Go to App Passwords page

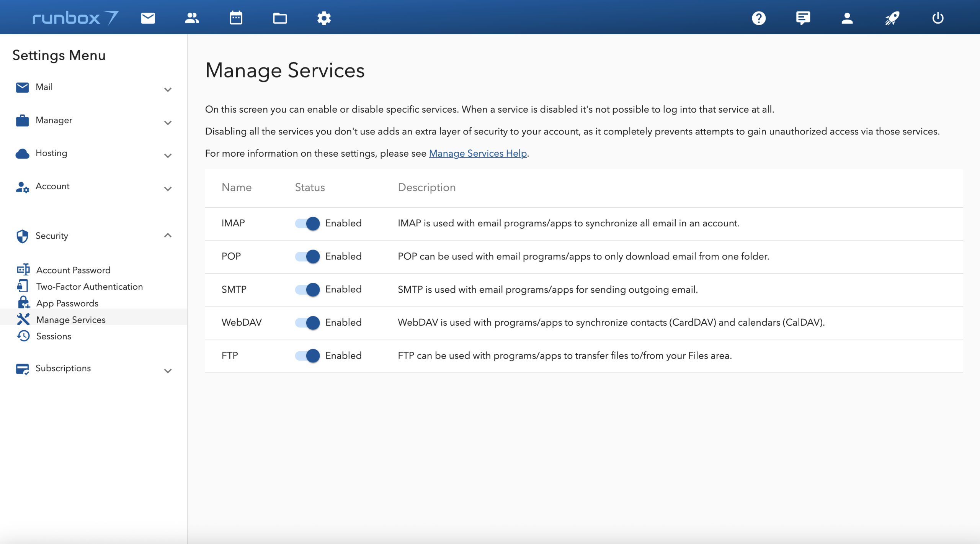pos(67,303)
